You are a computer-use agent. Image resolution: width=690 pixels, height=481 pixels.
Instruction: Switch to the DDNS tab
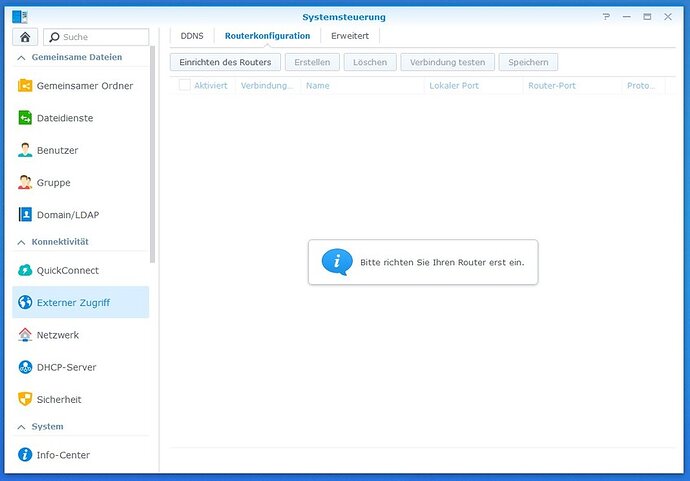pos(192,36)
